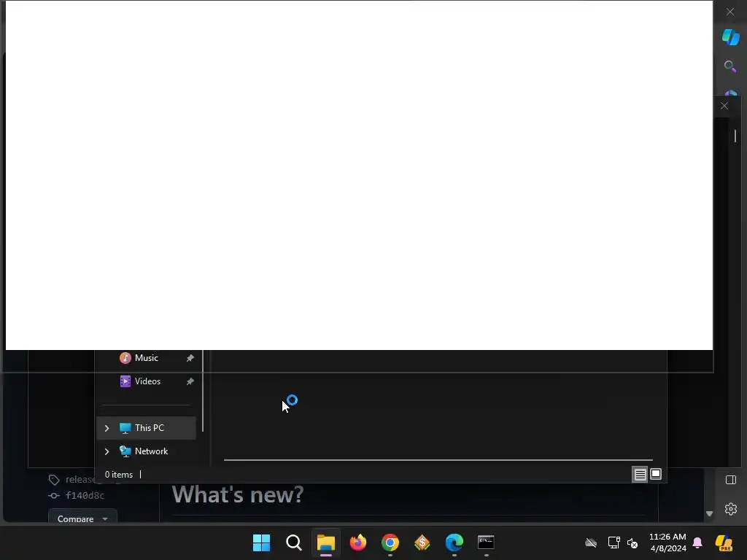The height and width of the screenshot is (560, 747).
Task: Switch to Google Chrome in taskbar
Action: [390, 542]
